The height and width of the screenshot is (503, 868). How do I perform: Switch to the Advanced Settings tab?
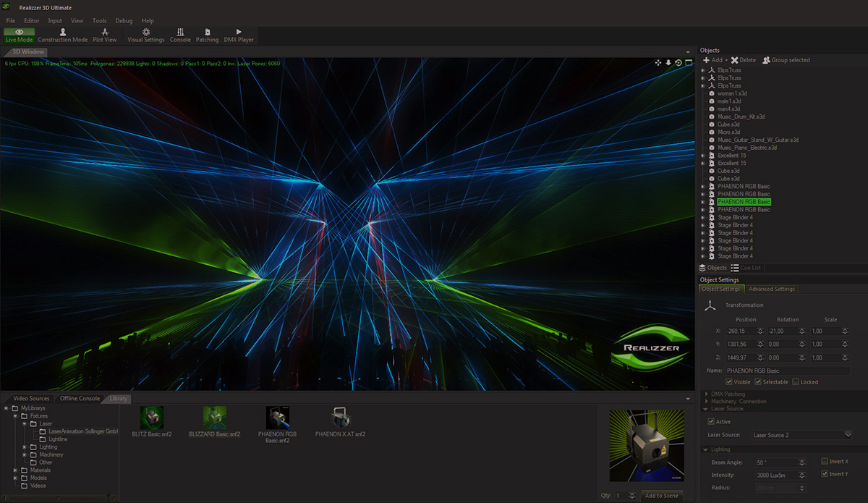click(772, 289)
